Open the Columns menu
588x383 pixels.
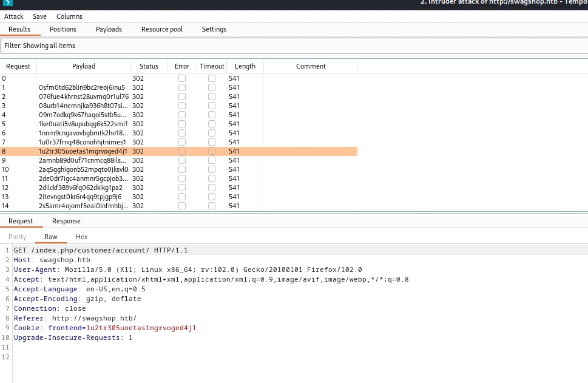click(69, 16)
